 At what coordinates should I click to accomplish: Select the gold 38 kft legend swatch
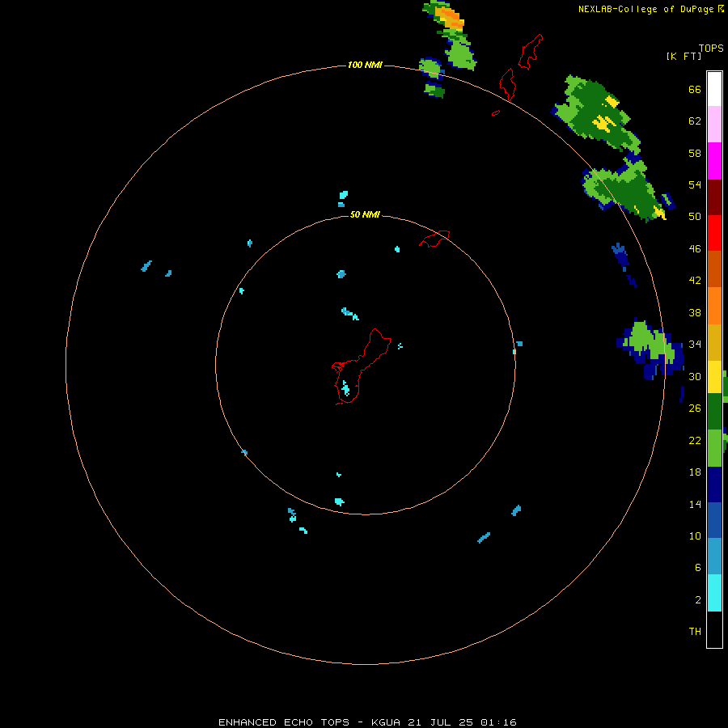(x=714, y=341)
